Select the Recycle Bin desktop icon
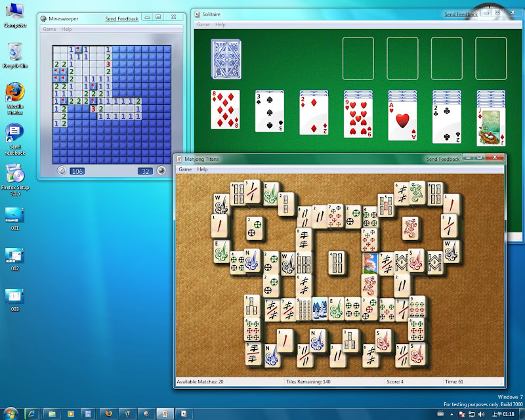This screenshot has height=420, width=525. pos(15,56)
